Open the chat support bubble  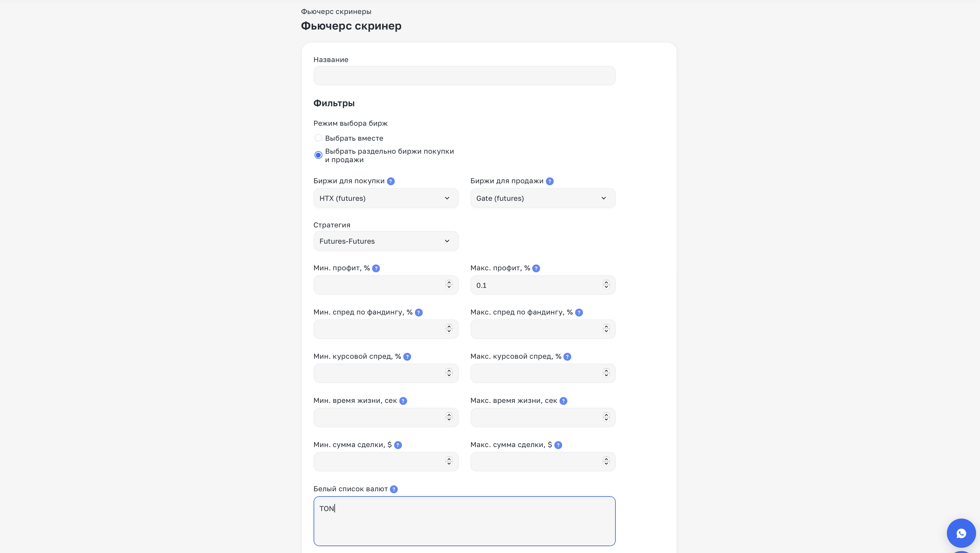[x=961, y=533]
